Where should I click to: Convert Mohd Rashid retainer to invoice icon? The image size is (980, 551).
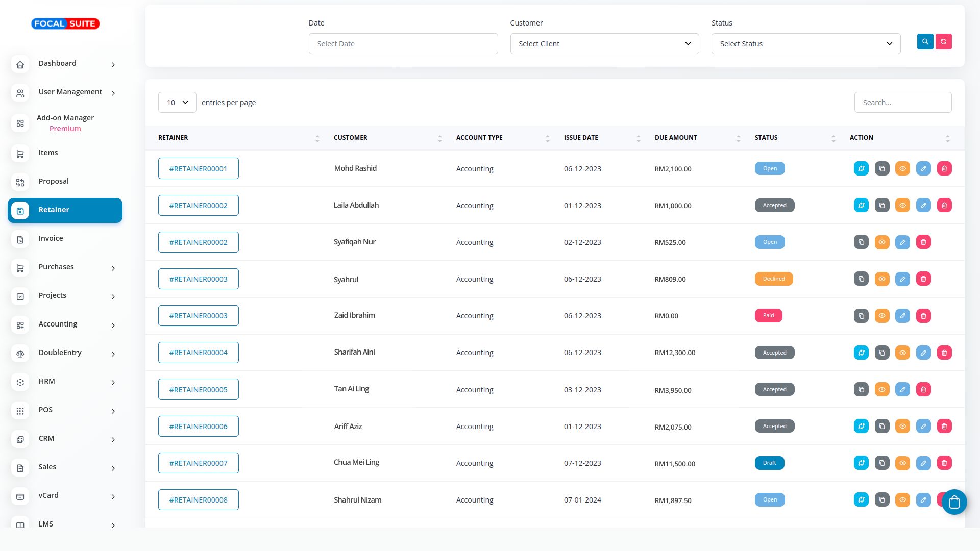[x=861, y=169]
